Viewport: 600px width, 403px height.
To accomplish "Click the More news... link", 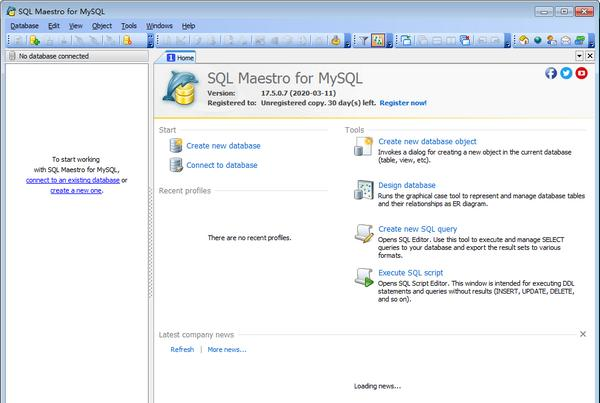I will (x=227, y=349).
